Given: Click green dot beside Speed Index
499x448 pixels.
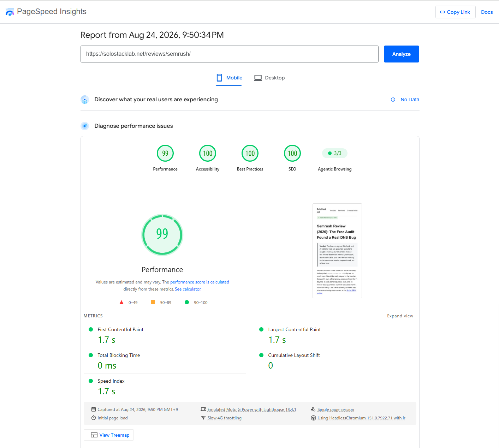Looking at the screenshot, I should 91,381.
